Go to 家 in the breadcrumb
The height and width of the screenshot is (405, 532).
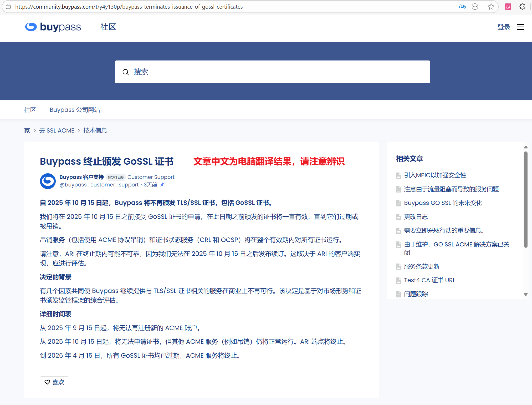pos(27,131)
